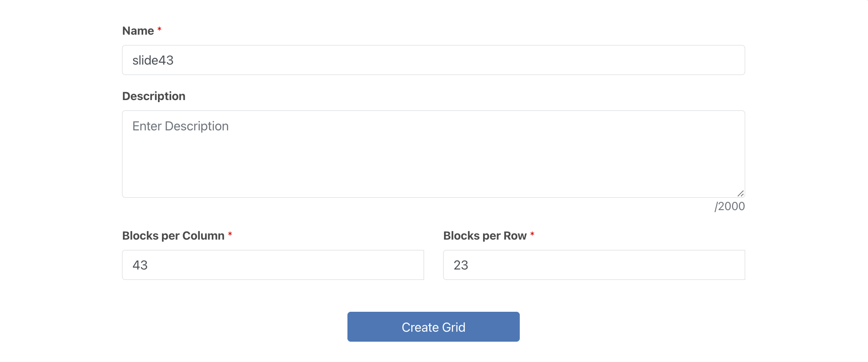Screen dimensions: 868x362
Task: Click the Name field label
Action: click(138, 31)
